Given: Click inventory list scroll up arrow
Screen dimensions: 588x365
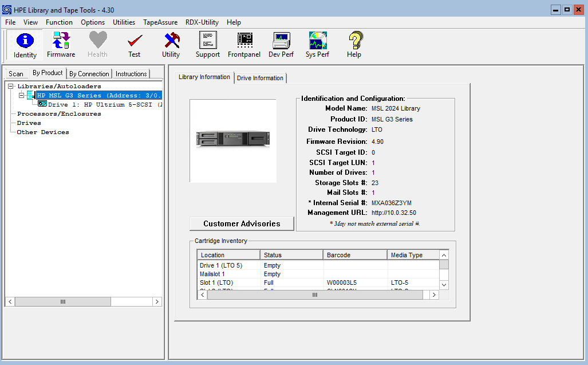Looking at the screenshot, I should (x=444, y=255).
